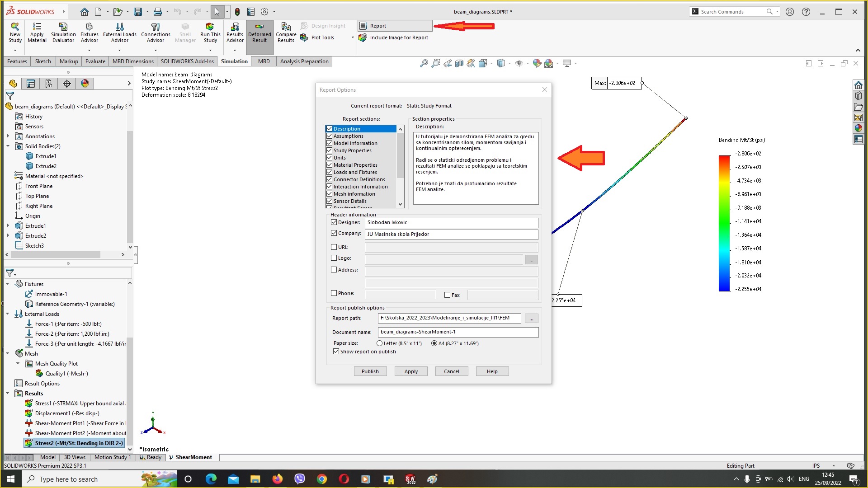The height and width of the screenshot is (488, 868).
Task: Switch to the Model bottom tab
Action: point(48,457)
